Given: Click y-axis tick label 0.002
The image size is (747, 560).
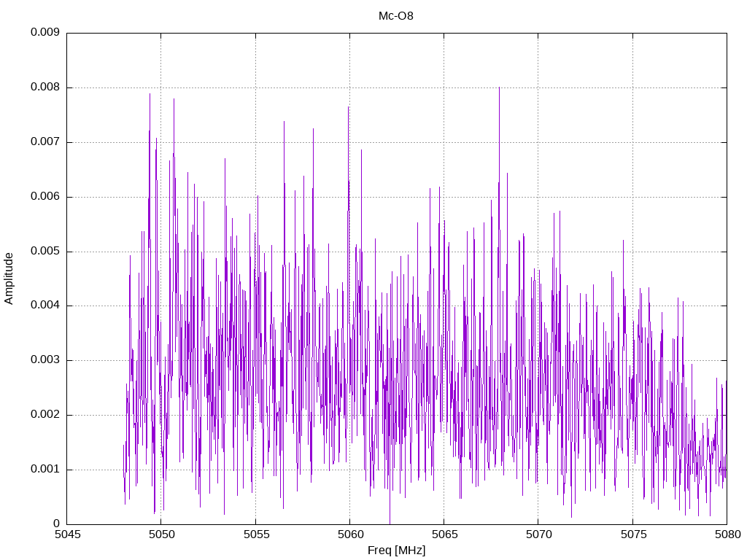Looking at the screenshot, I should (45, 414).
